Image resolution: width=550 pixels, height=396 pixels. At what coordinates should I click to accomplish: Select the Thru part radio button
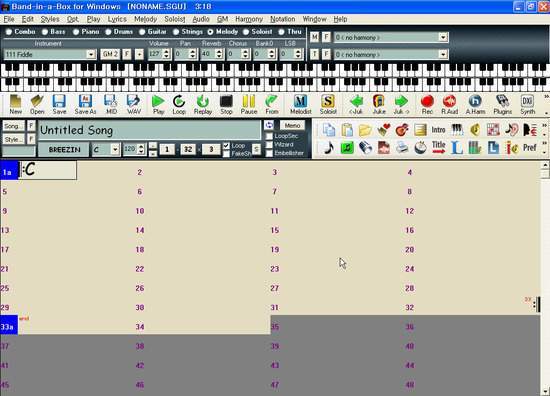(281, 32)
